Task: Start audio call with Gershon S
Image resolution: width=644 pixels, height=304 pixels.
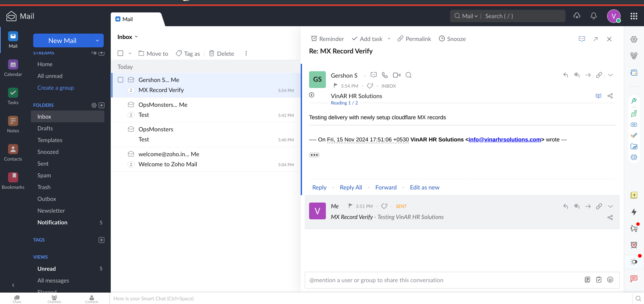Action: pyautogui.click(x=385, y=75)
